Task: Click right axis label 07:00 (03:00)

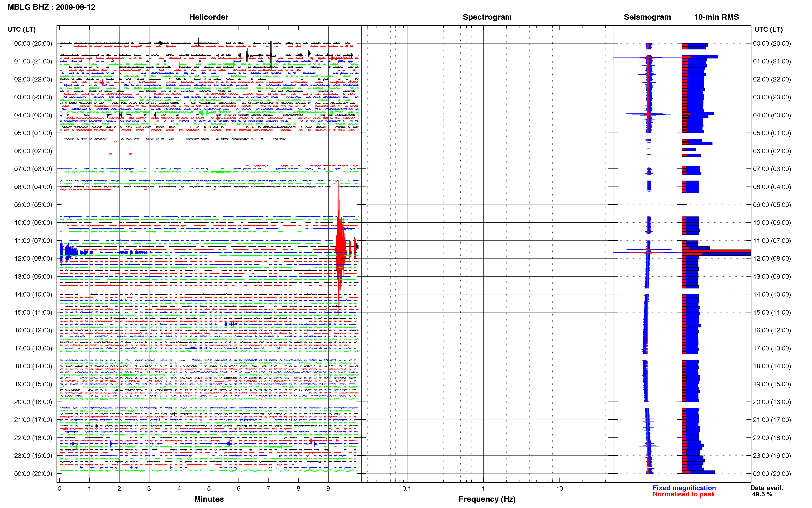Action: coord(772,169)
